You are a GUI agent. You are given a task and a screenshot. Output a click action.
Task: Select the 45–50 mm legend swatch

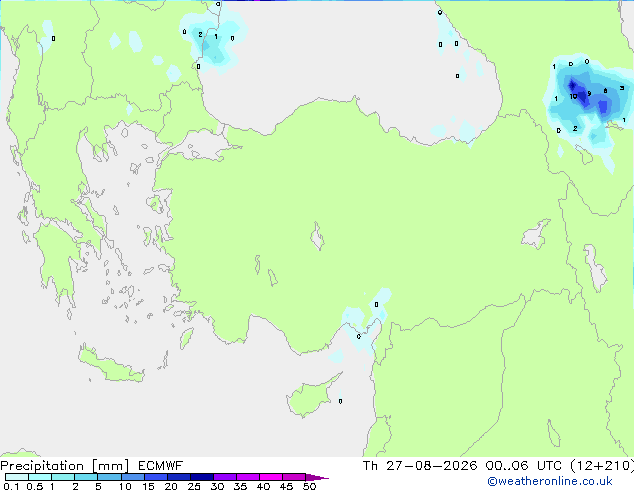294,477
